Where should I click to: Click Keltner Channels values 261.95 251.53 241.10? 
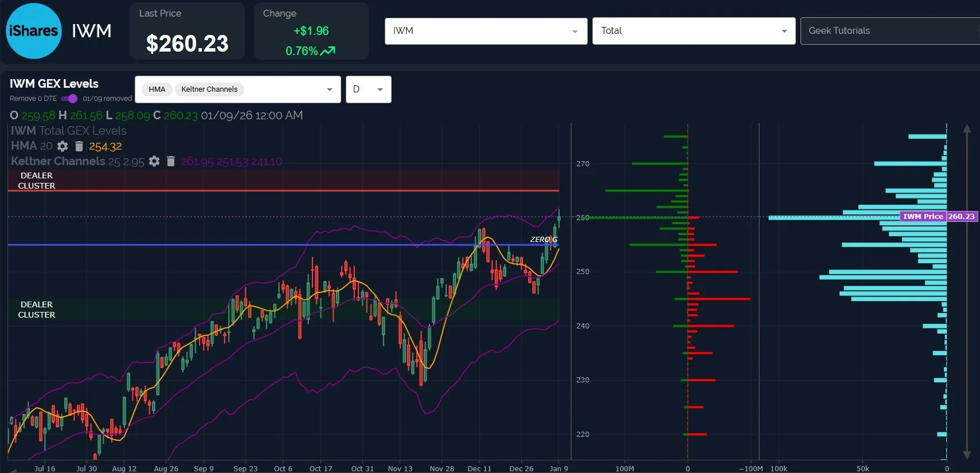click(231, 161)
